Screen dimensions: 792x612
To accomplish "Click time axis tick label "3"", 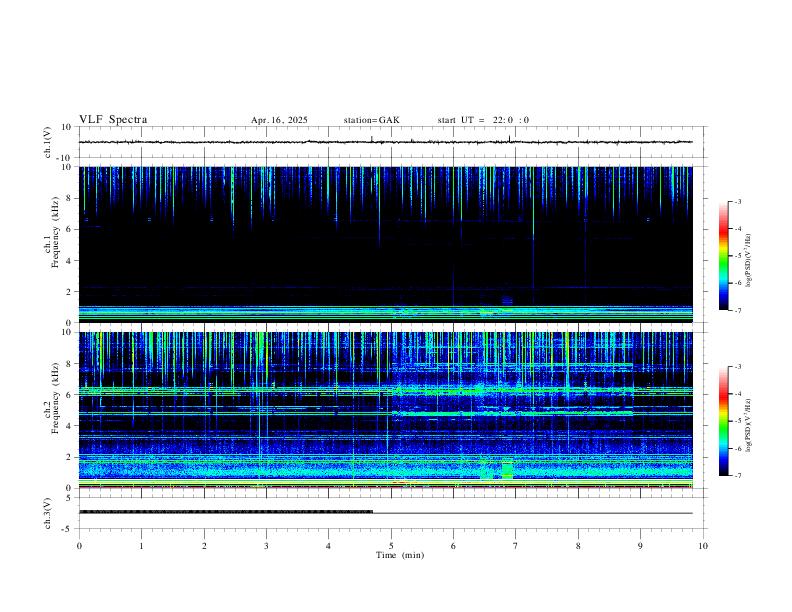I will pos(266,546).
